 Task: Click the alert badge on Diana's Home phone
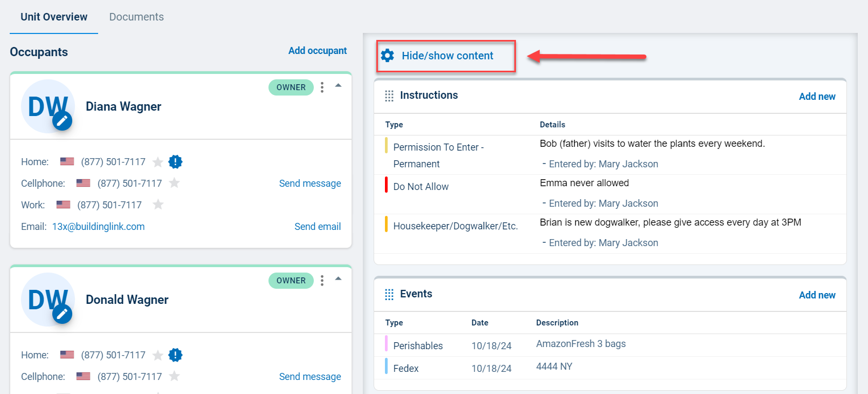[175, 161]
